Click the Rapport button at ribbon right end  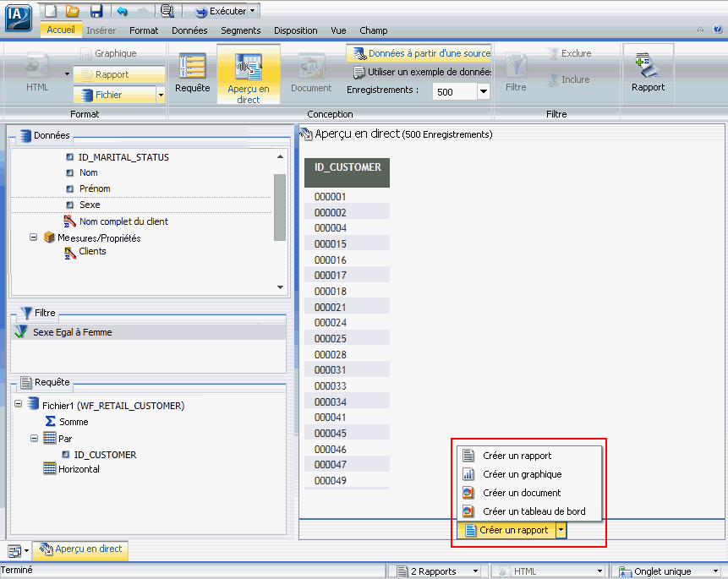coord(648,73)
